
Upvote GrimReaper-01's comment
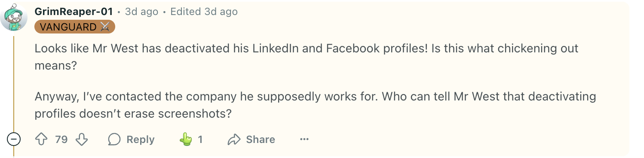pyautogui.click(x=41, y=140)
